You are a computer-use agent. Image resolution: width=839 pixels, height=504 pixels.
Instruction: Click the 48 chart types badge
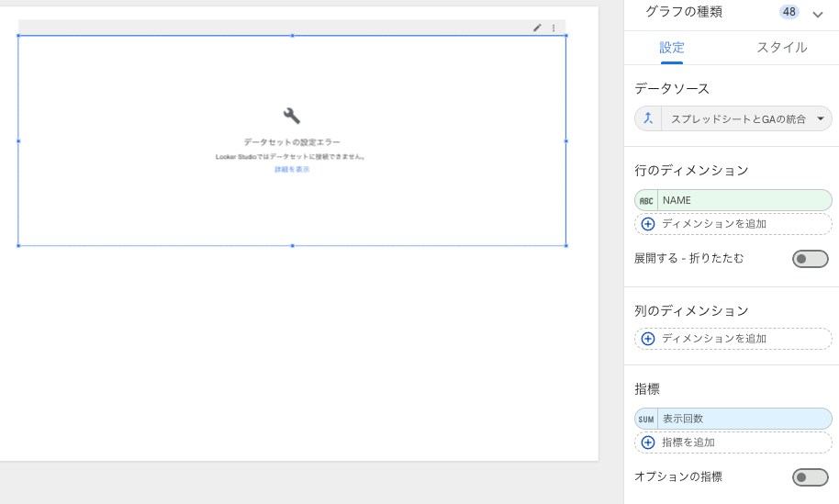789,12
